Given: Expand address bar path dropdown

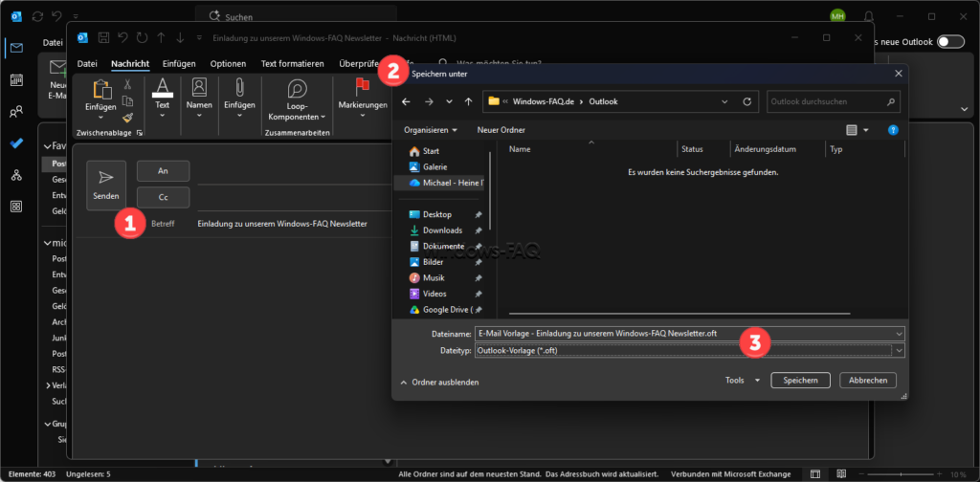Looking at the screenshot, I should 724,101.
